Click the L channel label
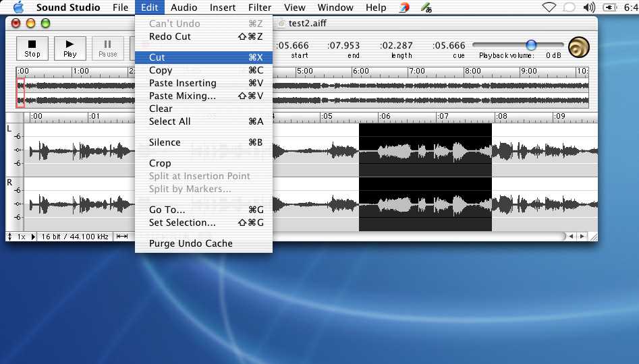The width and height of the screenshot is (639, 364). pos(9,129)
